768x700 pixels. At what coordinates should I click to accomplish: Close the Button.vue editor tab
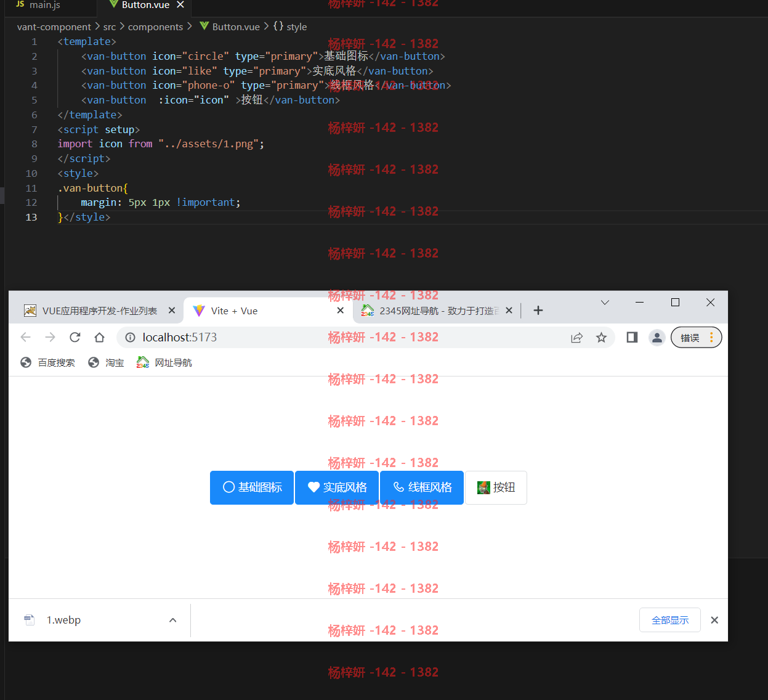180,5
